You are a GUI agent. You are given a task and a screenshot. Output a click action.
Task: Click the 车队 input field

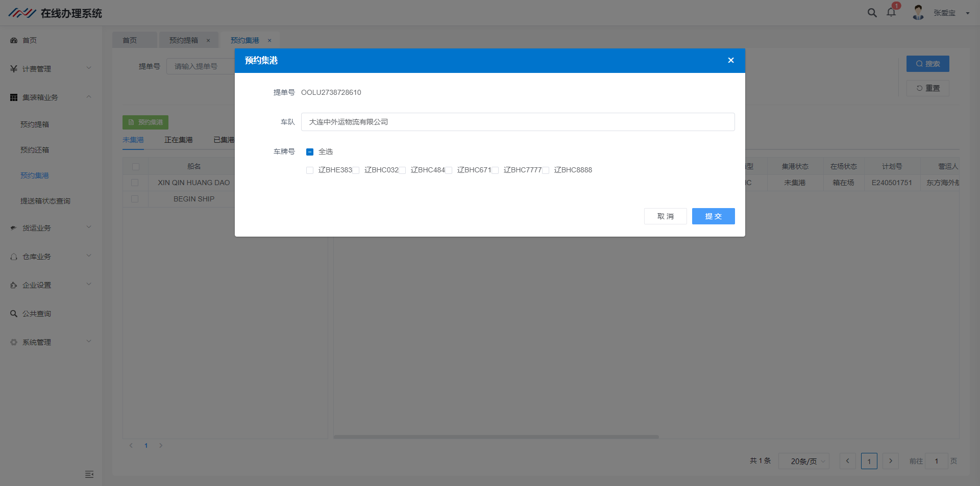518,122
